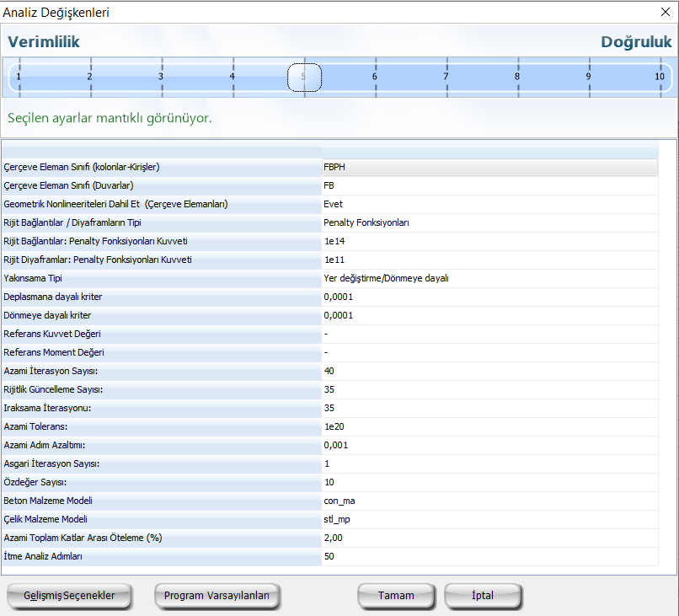679x616 pixels.
Task: Open the Çerçeve Eleman Sınıfı (Duvarlar) FB value
Action: pyautogui.click(x=489, y=185)
